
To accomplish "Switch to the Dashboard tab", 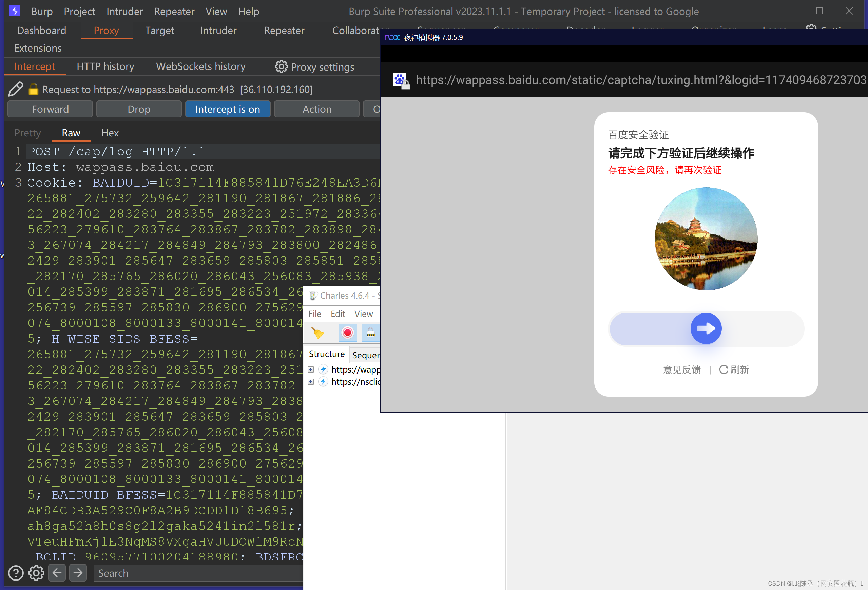I will (41, 30).
